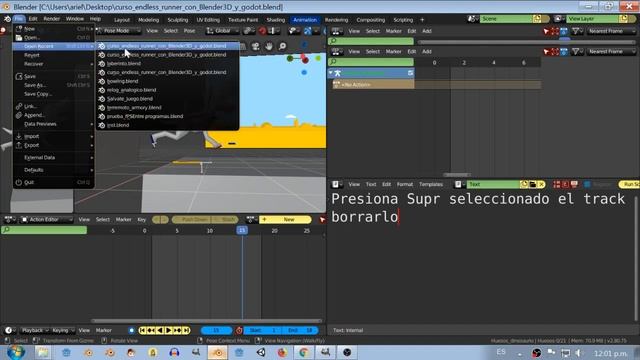Image resolution: width=640 pixels, height=360 pixels.
Task: Toggle line numbers in text editor
Action: tap(557, 184)
